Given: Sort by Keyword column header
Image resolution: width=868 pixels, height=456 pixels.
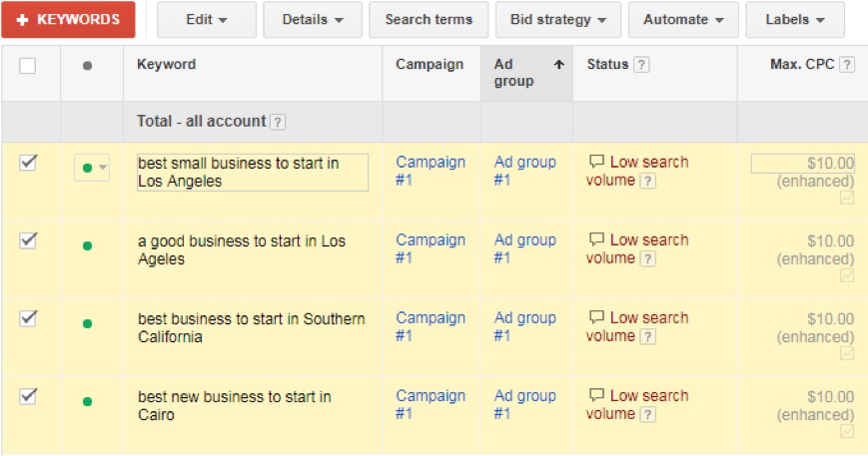Looking at the screenshot, I should click(x=166, y=64).
